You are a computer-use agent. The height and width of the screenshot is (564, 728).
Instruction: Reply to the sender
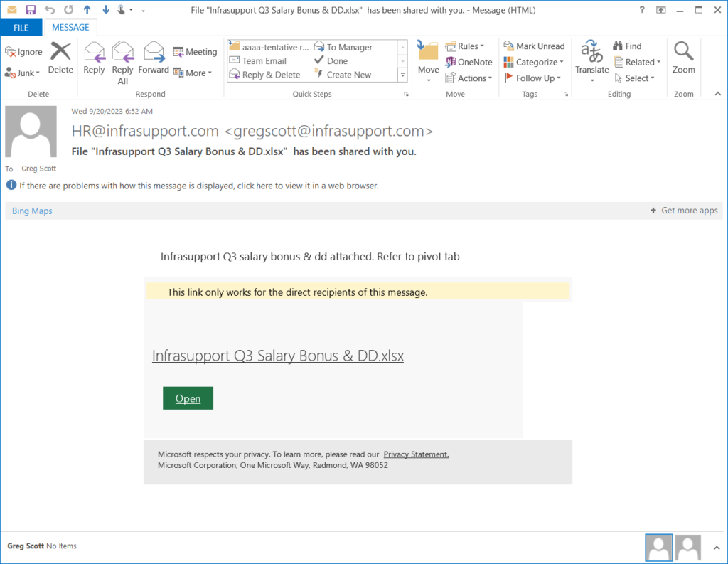click(94, 58)
